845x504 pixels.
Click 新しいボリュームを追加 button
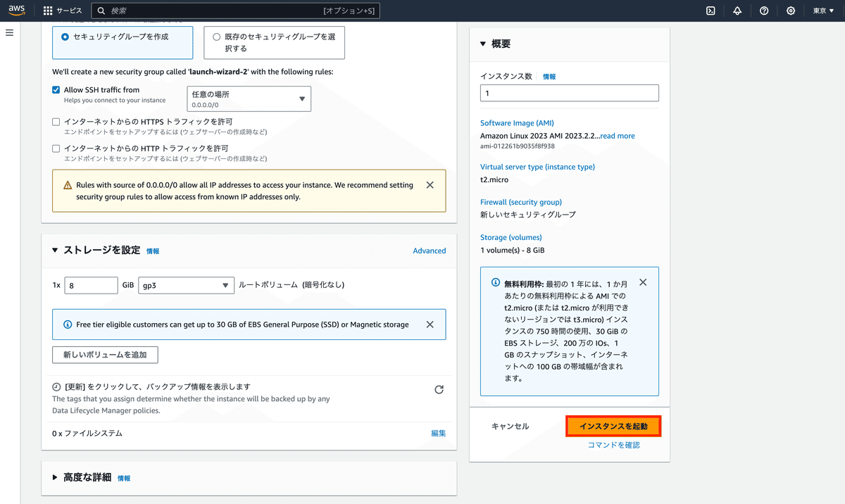click(105, 355)
